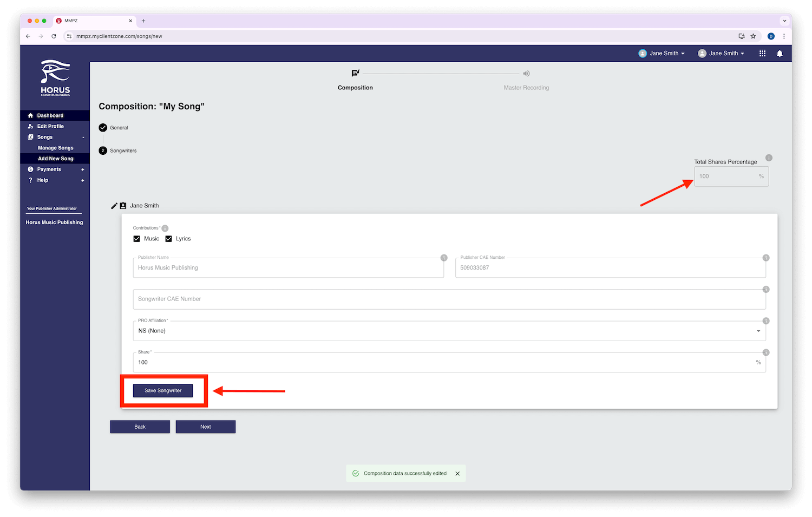The height and width of the screenshot is (517, 812).
Task: Click the install app icon in address bar
Action: [742, 36]
